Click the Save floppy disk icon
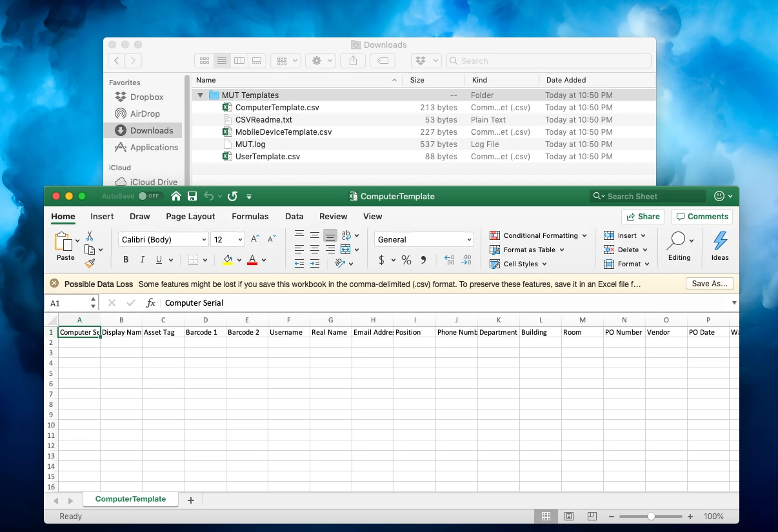Image resolution: width=778 pixels, height=532 pixels. tap(192, 196)
